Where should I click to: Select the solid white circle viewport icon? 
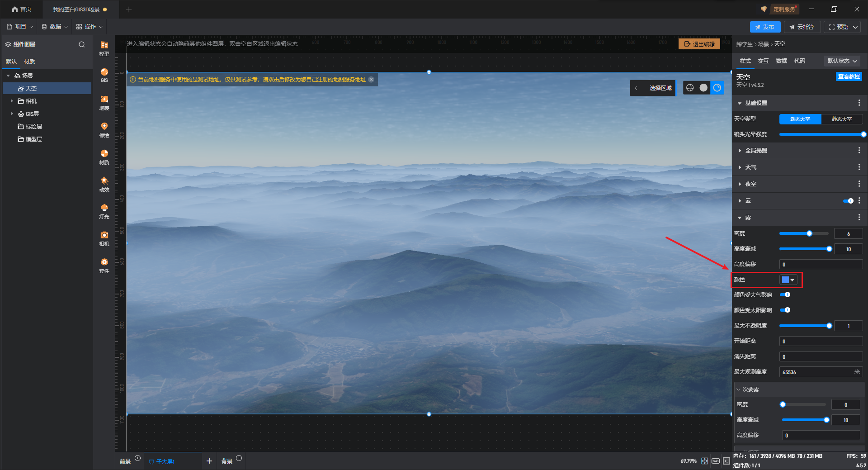tap(703, 88)
